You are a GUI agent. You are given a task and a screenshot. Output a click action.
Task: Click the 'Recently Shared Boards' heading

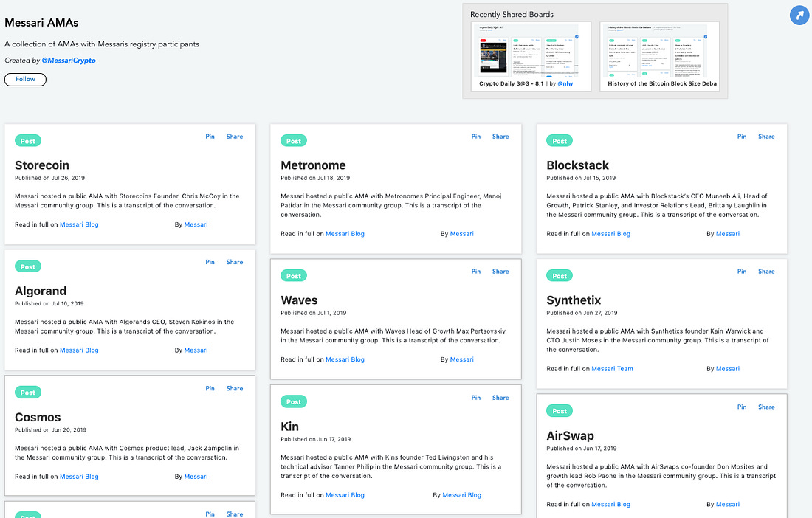click(x=512, y=15)
